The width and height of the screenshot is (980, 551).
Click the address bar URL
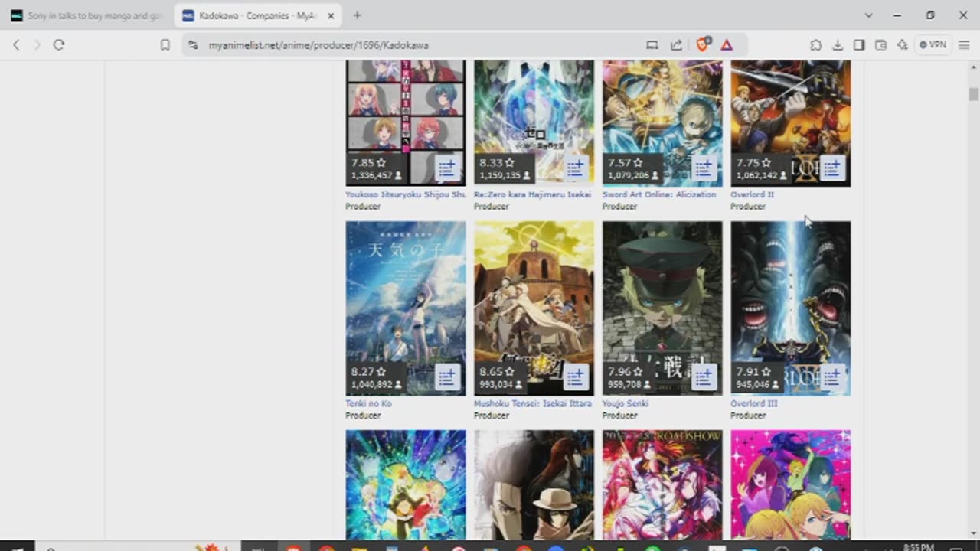(x=318, y=45)
